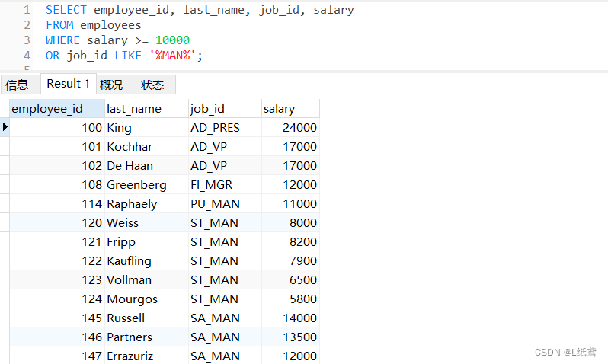The height and width of the screenshot is (364, 608).
Task: Select the Partners cell
Action: click(x=146, y=337)
